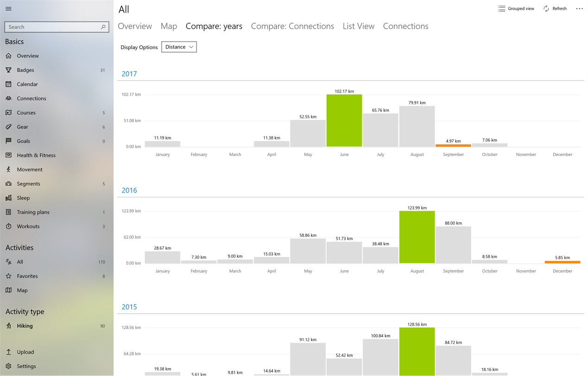Open the hamburger navigation menu
The height and width of the screenshot is (376, 588).
(8, 9)
